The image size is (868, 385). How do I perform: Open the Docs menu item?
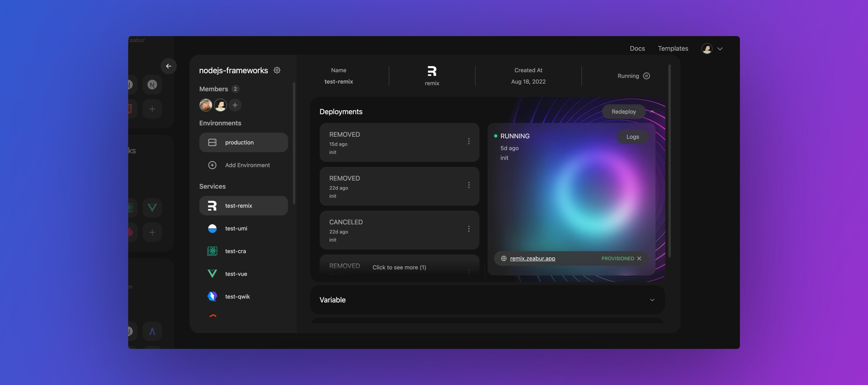click(x=637, y=48)
